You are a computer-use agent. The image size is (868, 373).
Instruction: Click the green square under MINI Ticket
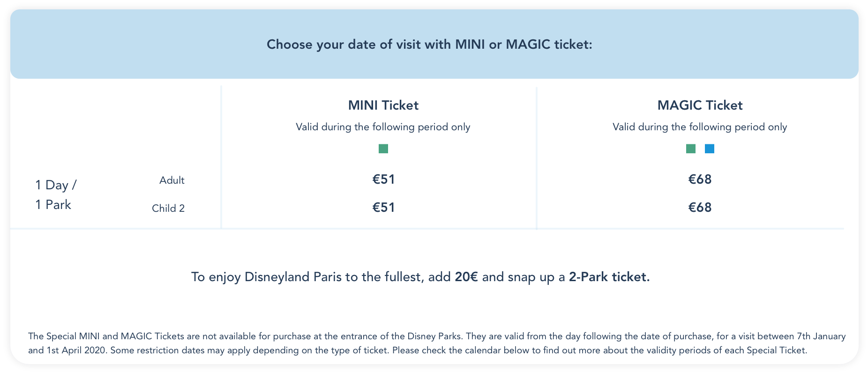383,149
